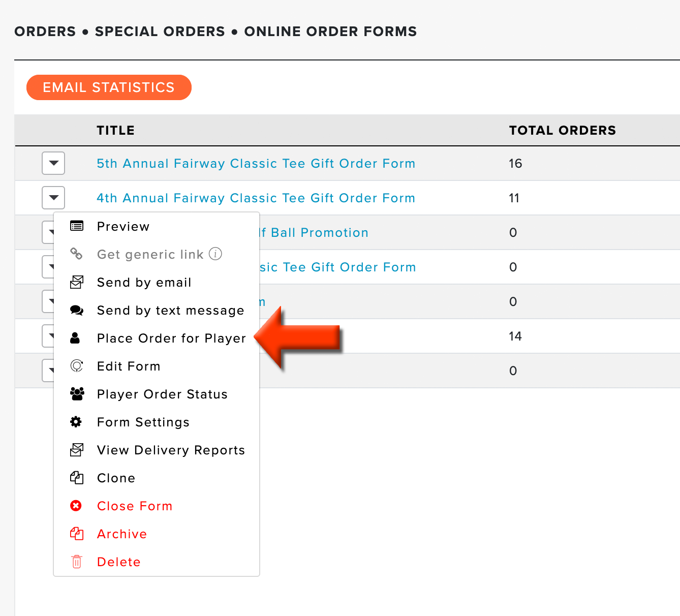
Task: Click the speech bubbles icon for text message
Action: pos(77,310)
